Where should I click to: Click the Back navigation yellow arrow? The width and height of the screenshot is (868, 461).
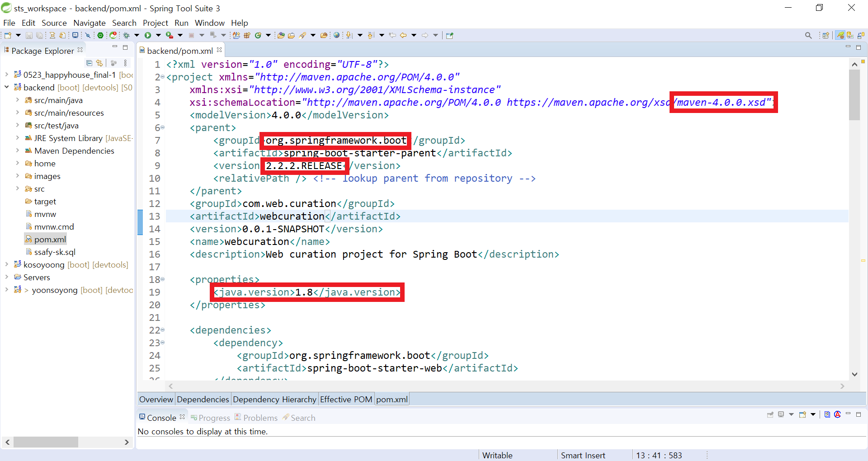(403, 35)
